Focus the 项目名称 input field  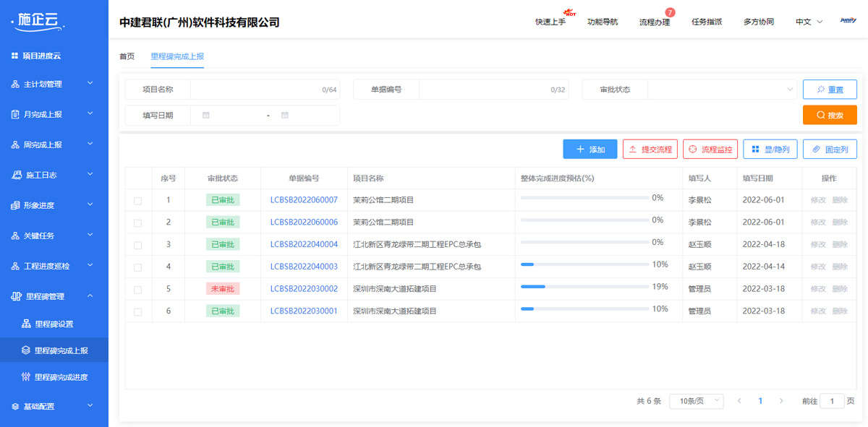coord(265,90)
